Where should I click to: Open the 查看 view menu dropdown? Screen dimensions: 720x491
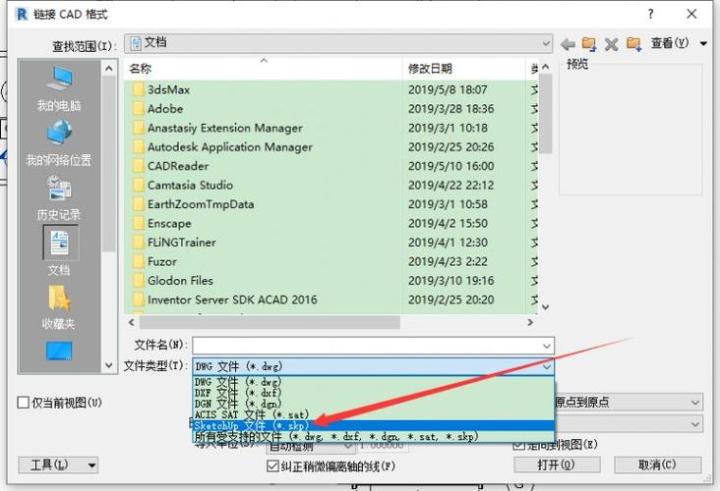coord(671,44)
